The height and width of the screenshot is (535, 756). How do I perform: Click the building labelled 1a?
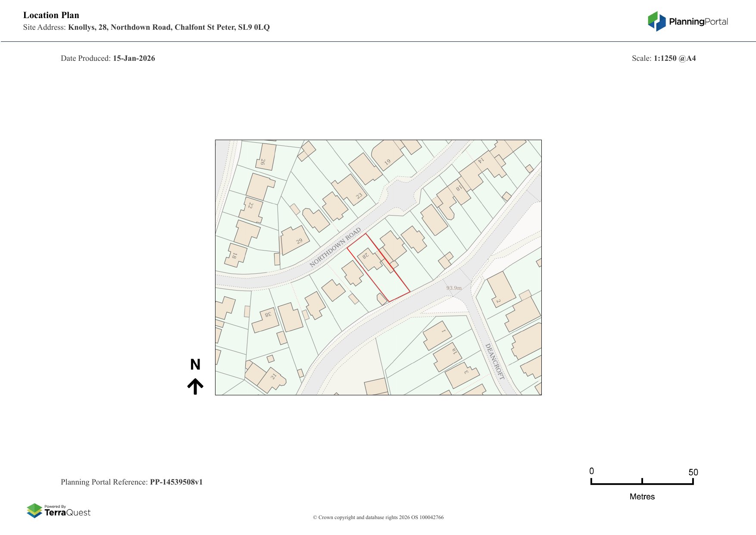[x=447, y=357]
